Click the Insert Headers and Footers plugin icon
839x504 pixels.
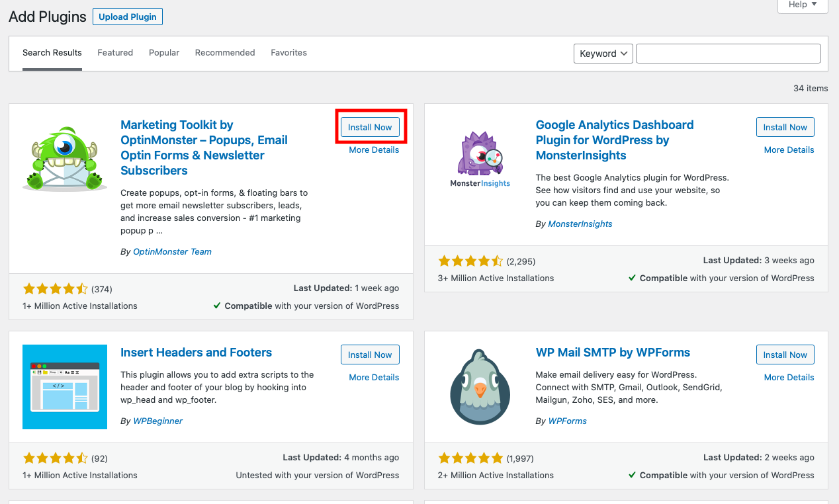click(65, 387)
